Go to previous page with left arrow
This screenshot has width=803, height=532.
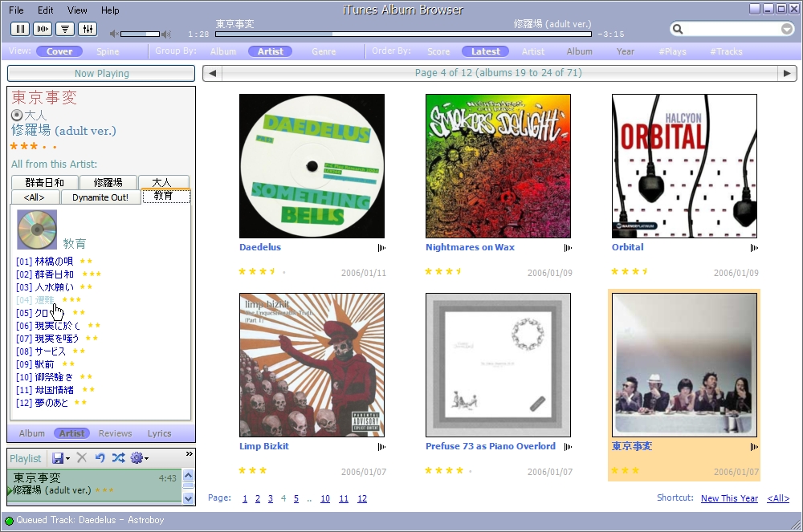(213, 73)
